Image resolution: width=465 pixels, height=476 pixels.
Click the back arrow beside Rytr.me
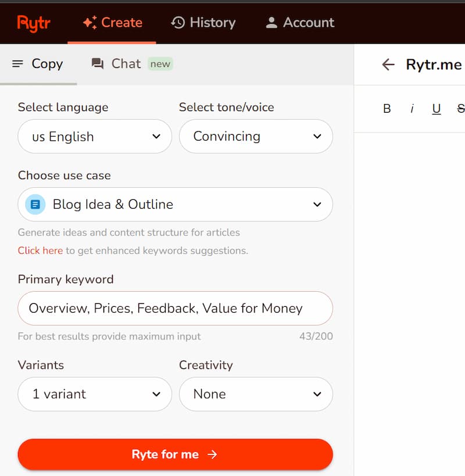388,65
